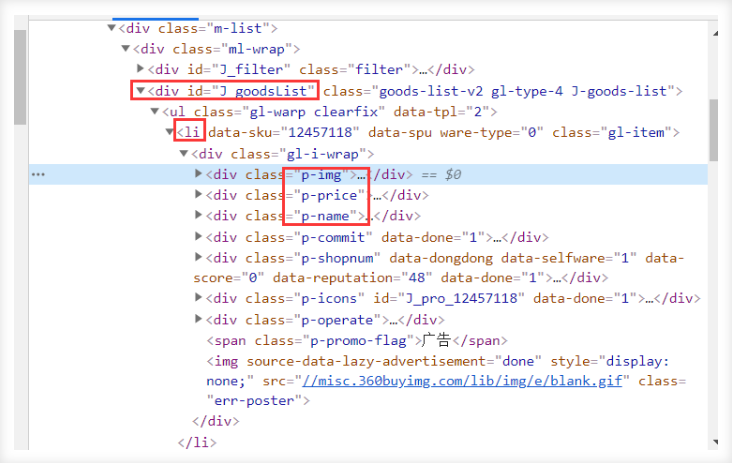
Task: Collapse the gl-warp clearfix ul node
Action: click(x=154, y=111)
